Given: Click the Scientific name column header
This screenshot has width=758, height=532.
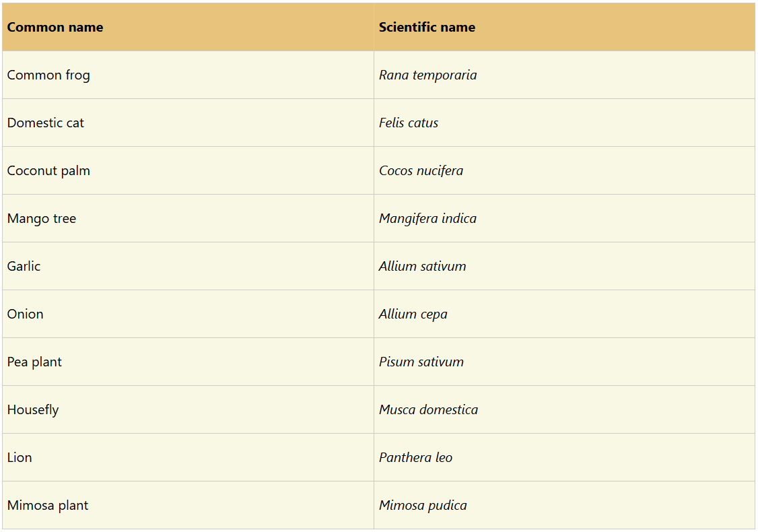Looking at the screenshot, I should coord(427,28).
